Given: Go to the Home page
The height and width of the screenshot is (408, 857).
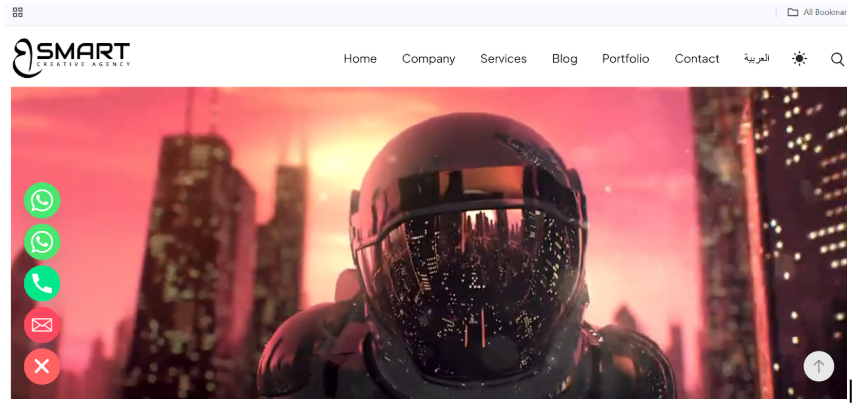Looking at the screenshot, I should pyautogui.click(x=360, y=59).
